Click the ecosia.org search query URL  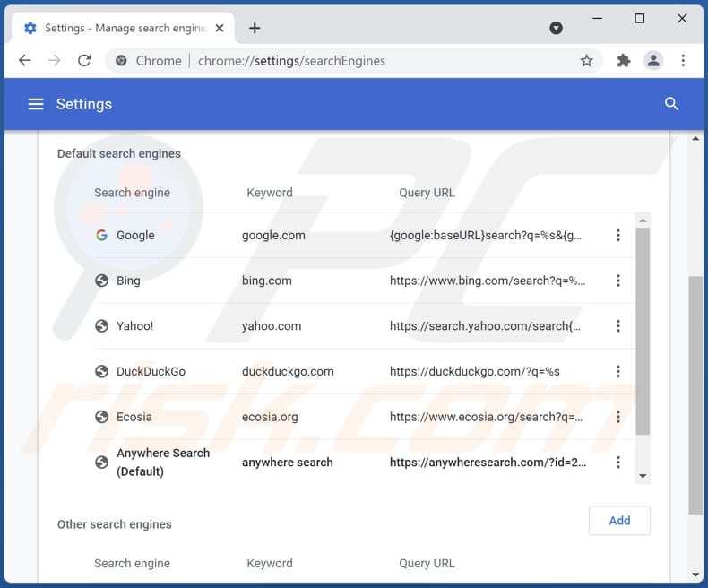(486, 417)
